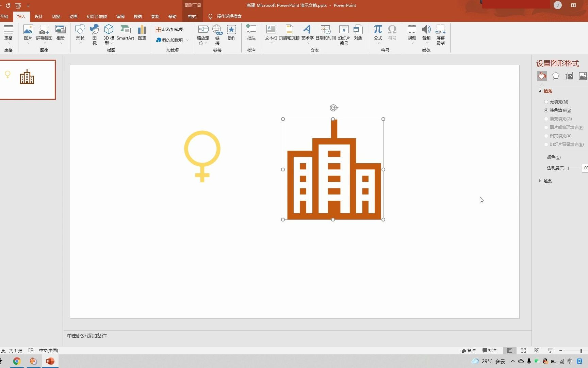Toggle the 批注 comments pane in status bar
The width and height of the screenshot is (588, 368).
489,351
